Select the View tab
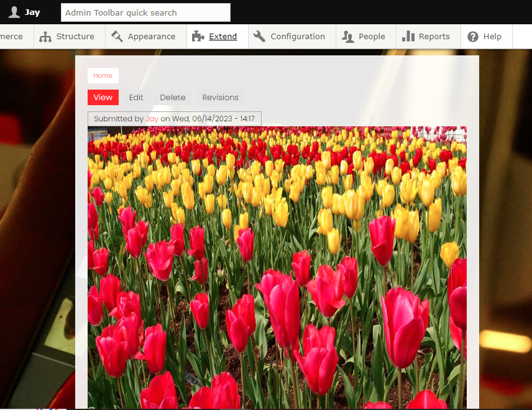This screenshot has width=532, height=410. (103, 98)
